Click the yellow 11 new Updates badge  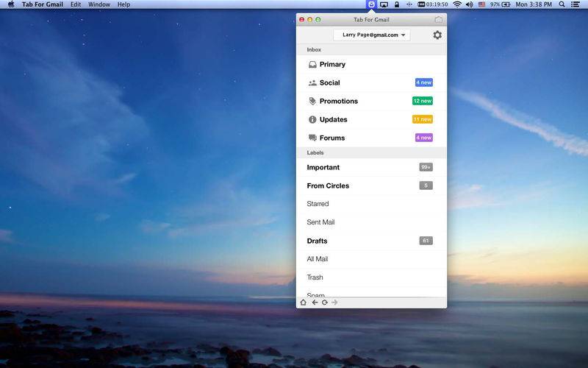[422, 119]
